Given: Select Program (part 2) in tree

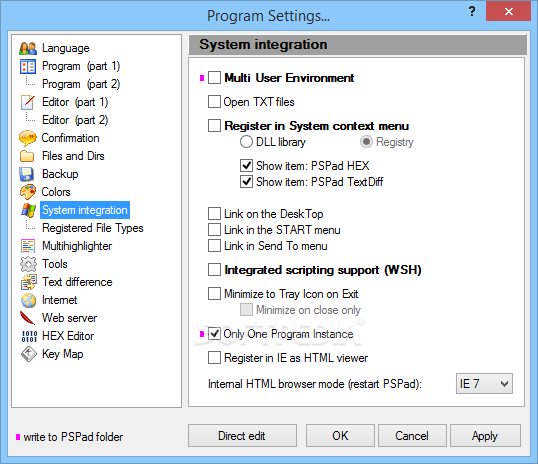Looking at the screenshot, I should (x=81, y=84).
